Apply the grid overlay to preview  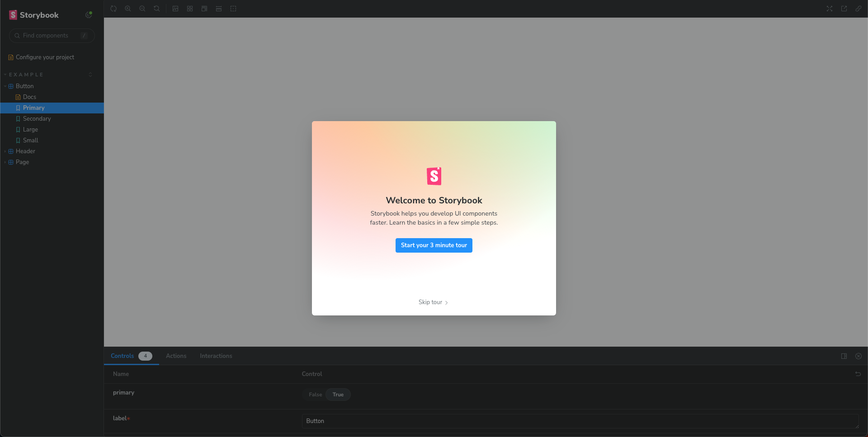pos(190,9)
